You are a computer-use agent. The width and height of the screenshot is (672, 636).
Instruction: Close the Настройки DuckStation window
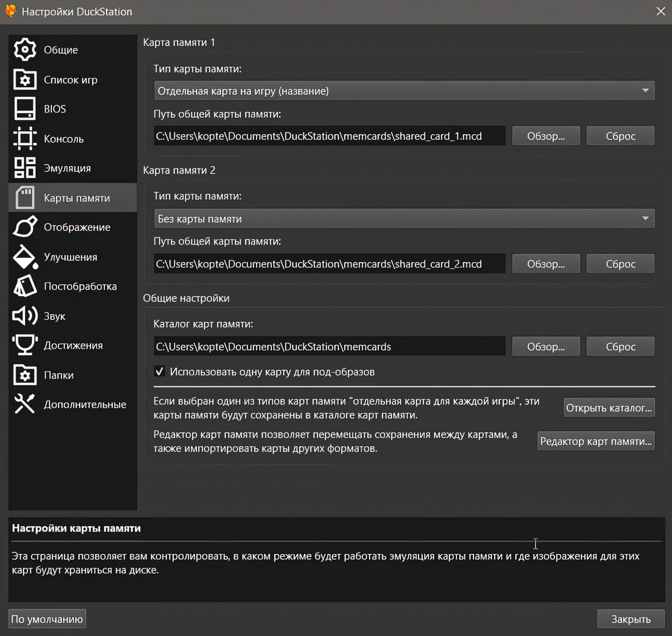coord(661,11)
